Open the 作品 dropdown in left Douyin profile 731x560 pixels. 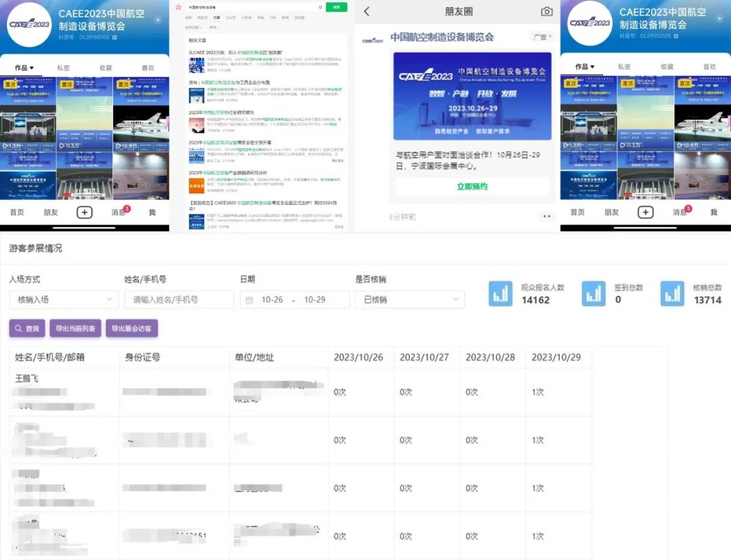(24, 68)
